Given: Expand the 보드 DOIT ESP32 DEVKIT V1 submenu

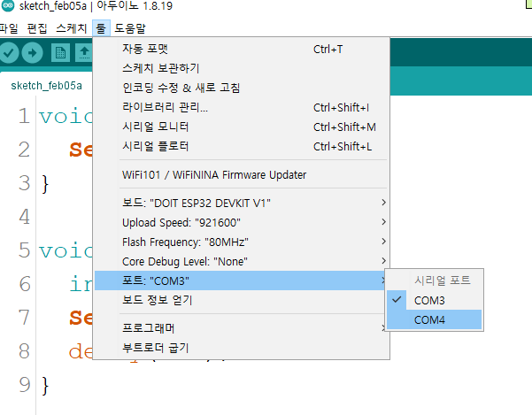Looking at the screenshot, I should [x=241, y=203].
